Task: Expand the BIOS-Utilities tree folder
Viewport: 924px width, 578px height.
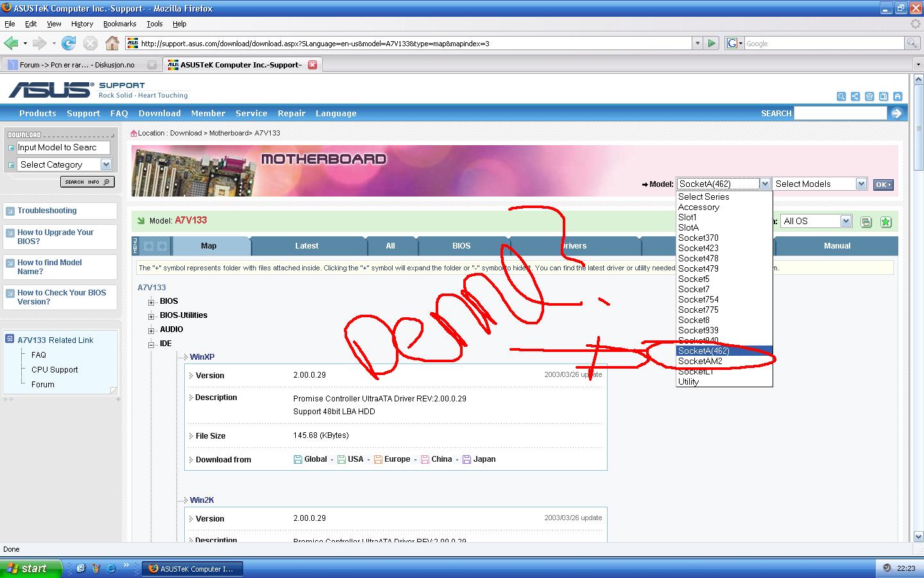Action: pos(151,316)
